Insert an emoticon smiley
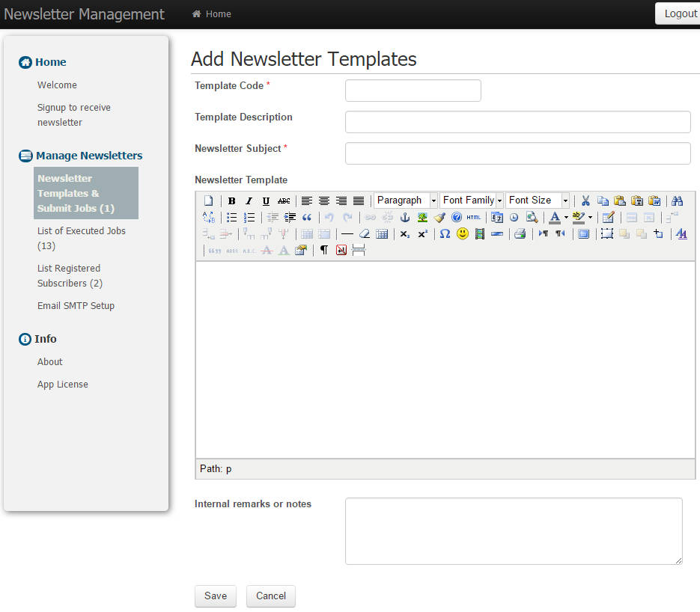 click(x=463, y=233)
